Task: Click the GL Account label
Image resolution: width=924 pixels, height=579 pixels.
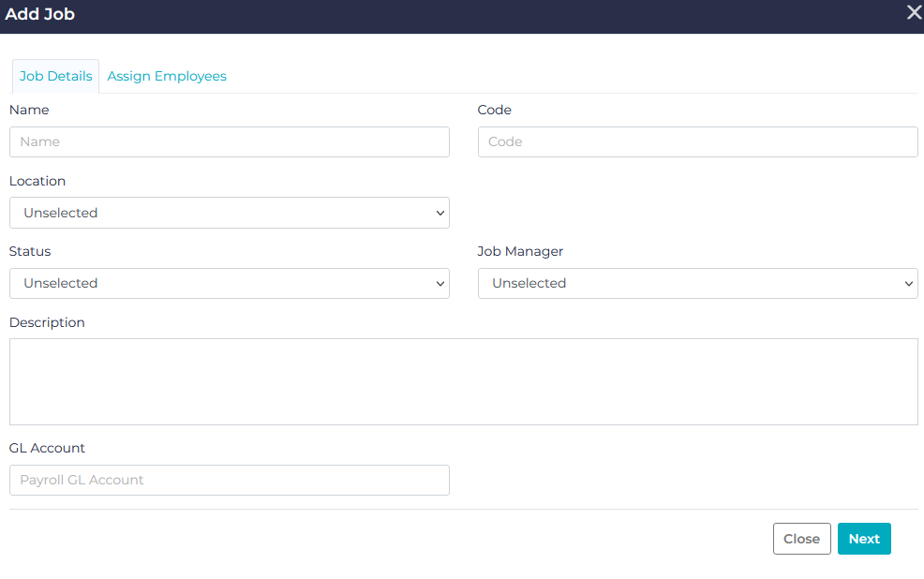Action: coord(47,448)
